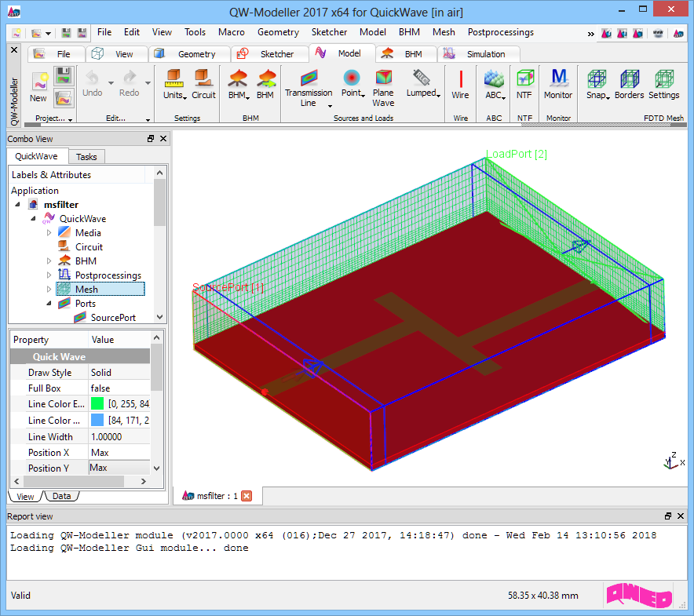The height and width of the screenshot is (616, 694).
Task: Switch to the Simulation ribbon tab
Action: 486,54
